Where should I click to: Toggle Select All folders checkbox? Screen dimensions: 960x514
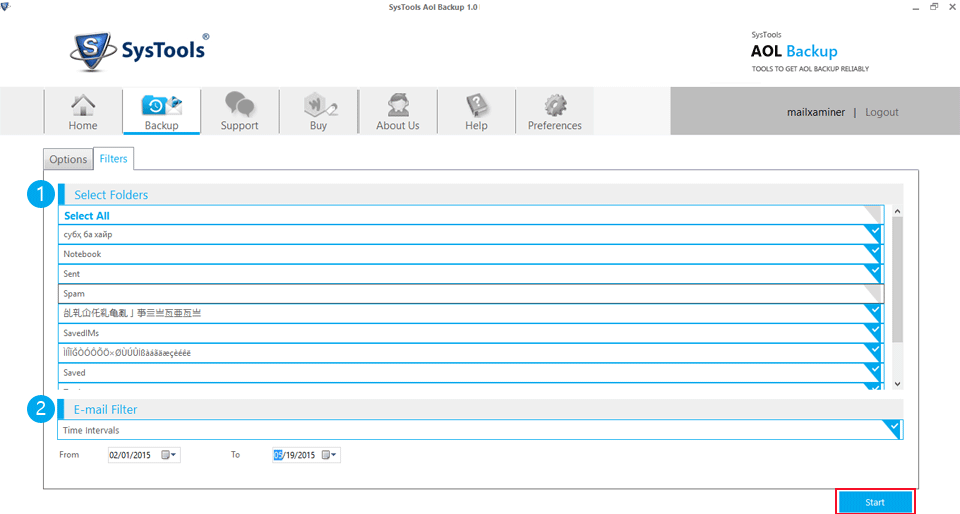(874, 214)
